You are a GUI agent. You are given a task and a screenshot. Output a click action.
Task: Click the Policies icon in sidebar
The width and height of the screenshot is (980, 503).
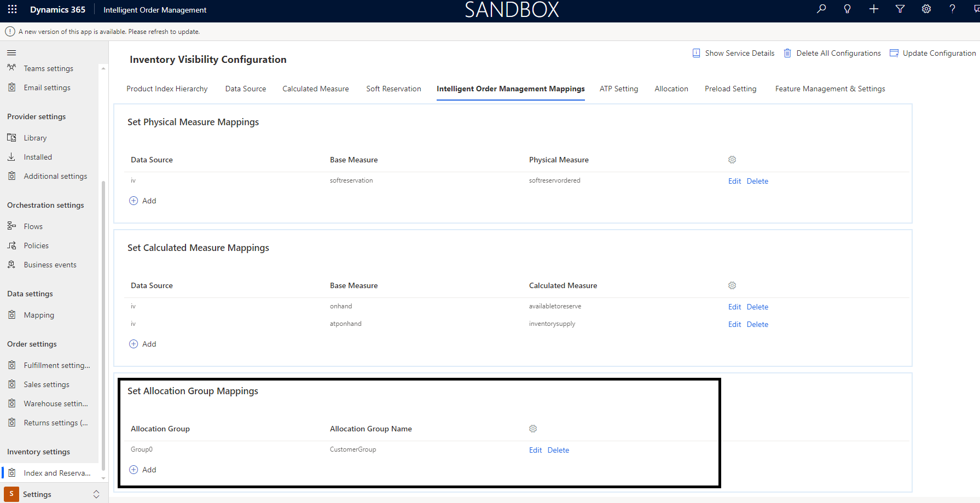pos(11,245)
